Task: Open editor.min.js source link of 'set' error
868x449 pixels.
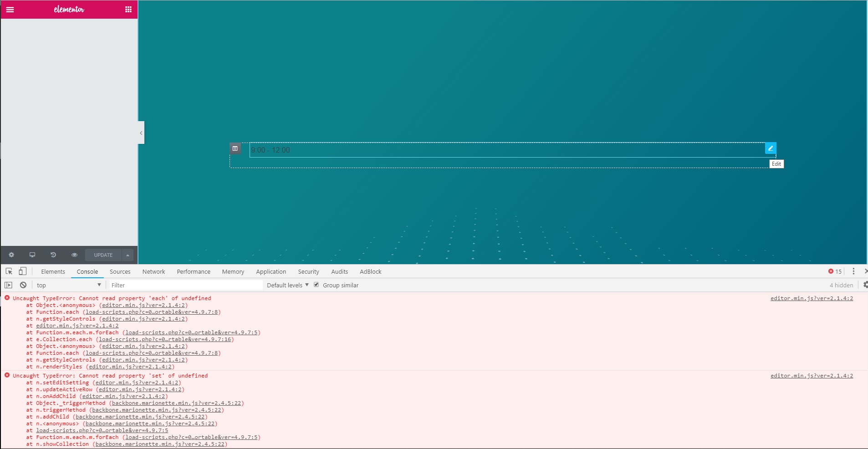Action: 812,376
